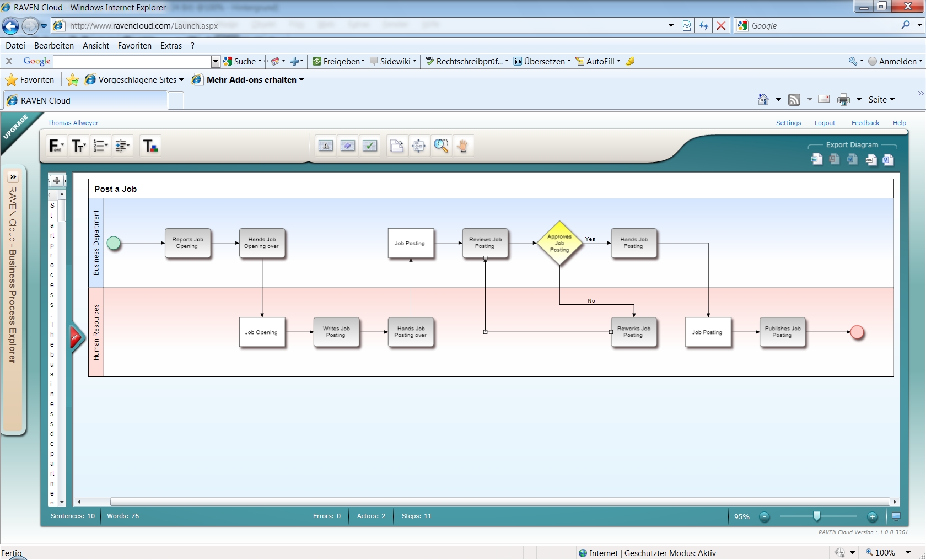Viewport: 926px width, 560px height.
Task: Click the browser address bar URL
Action: (144, 25)
